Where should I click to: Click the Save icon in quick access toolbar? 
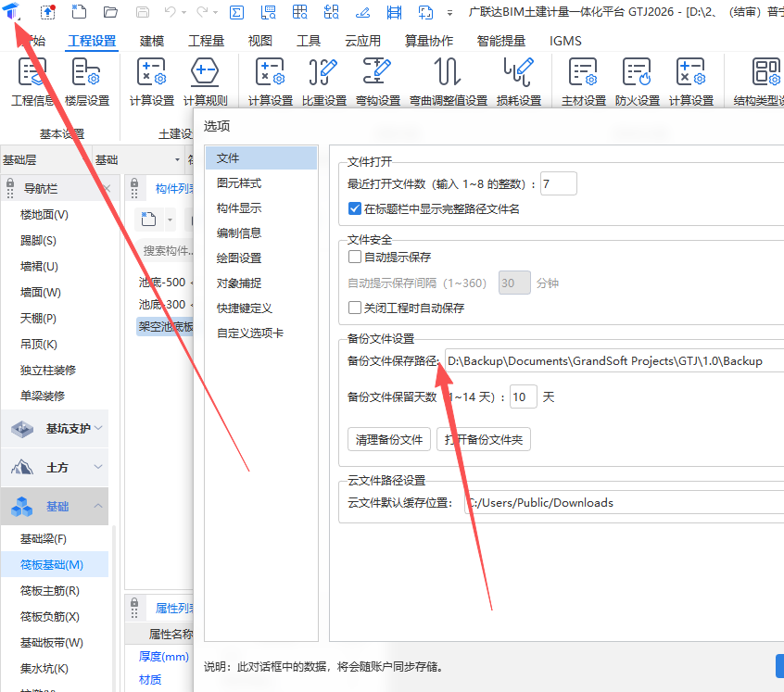142,11
